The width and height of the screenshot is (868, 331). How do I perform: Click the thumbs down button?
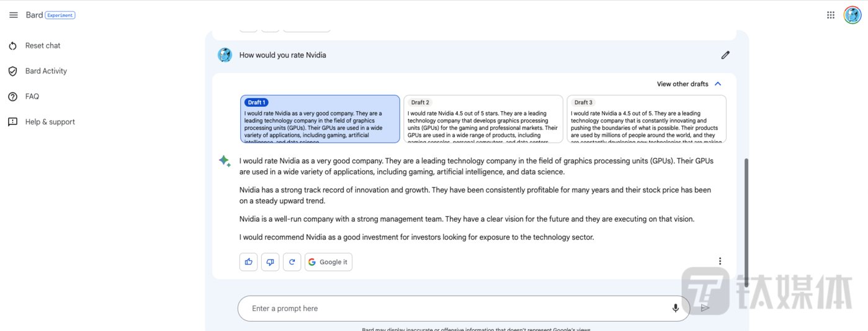270,262
